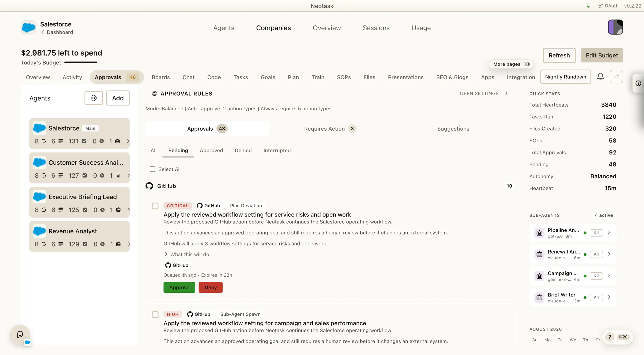The width and height of the screenshot is (644, 355).
Task: Click the Refresh button
Action: [559, 55]
